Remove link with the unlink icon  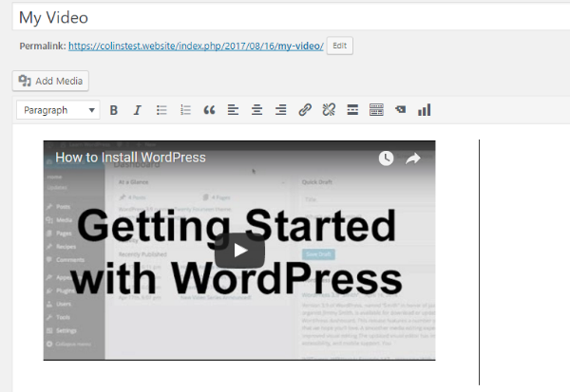pyautogui.click(x=329, y=110)
